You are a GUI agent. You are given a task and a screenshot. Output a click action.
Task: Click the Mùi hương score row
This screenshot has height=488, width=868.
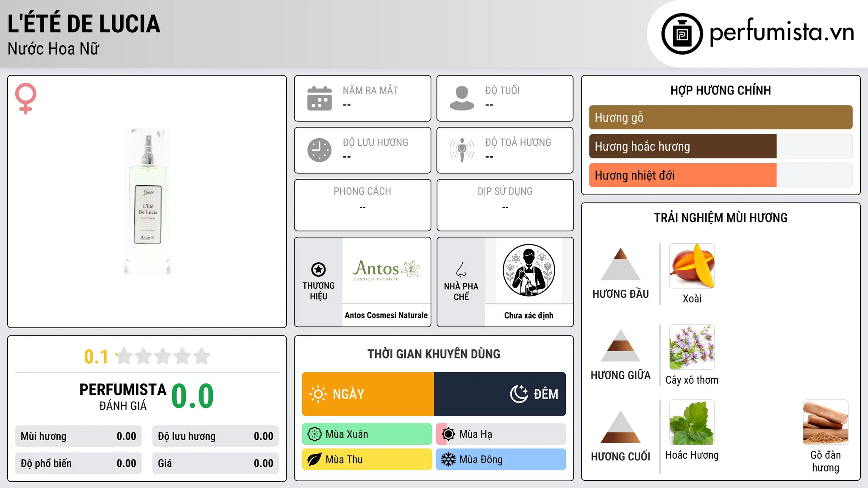78,436
